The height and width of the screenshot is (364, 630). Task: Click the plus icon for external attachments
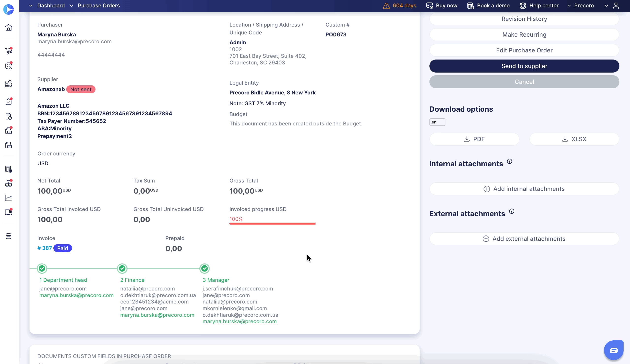[x=486, y=239]
